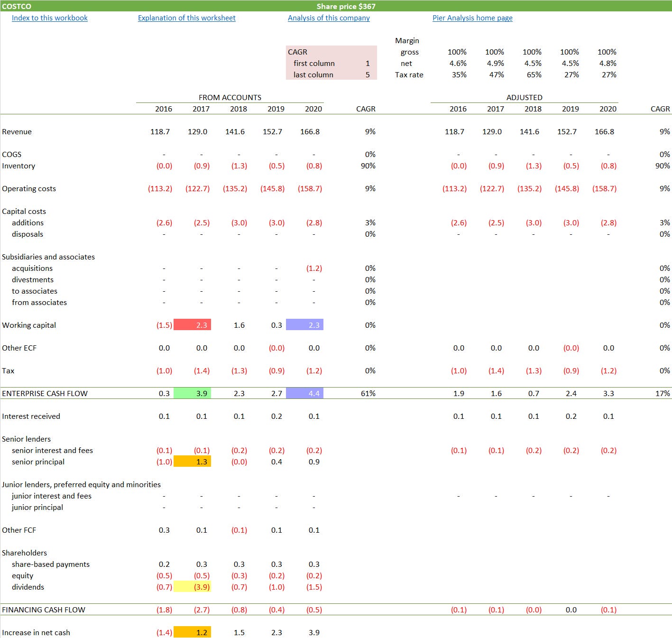The height and width of the screenshot is (638, 672).
Task: Select the 'FINANCING CASH FLOW' row label
Action: coord(44,610)
